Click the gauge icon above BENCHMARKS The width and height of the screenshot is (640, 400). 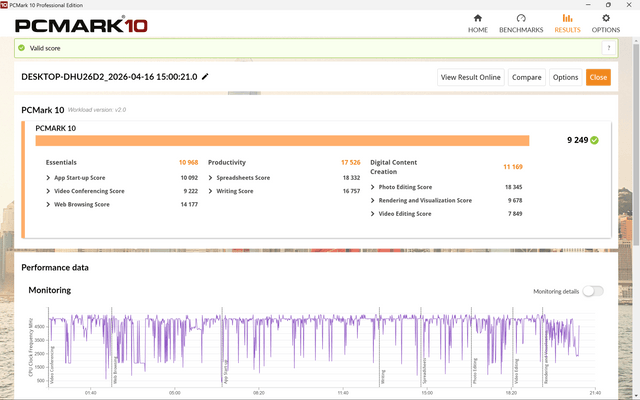coord(521,18)
